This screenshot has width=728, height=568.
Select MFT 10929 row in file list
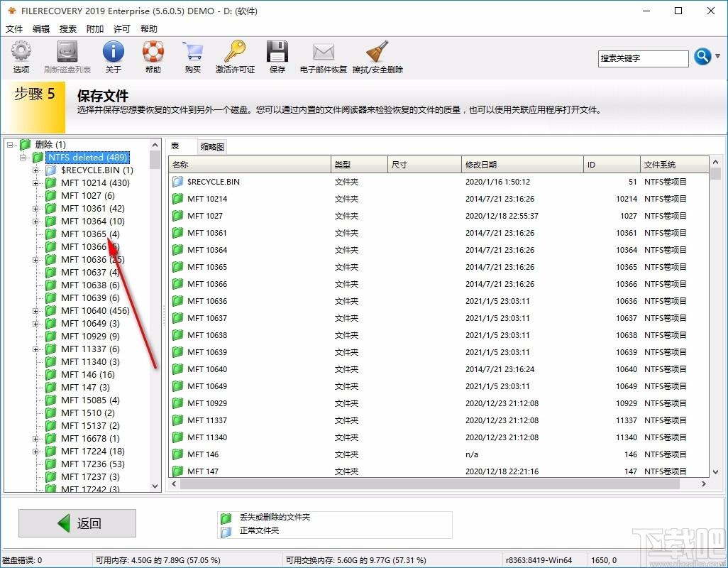[207, 403]
